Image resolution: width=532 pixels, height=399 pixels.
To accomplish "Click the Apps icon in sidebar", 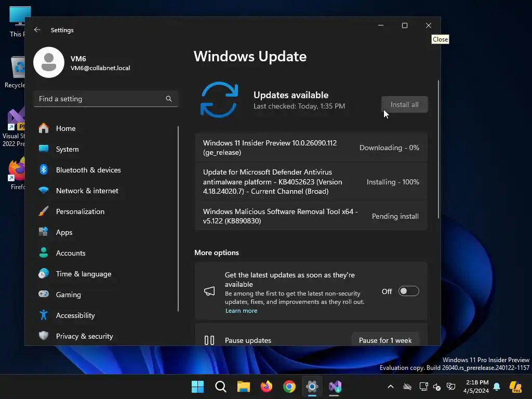I will point(44,232).
